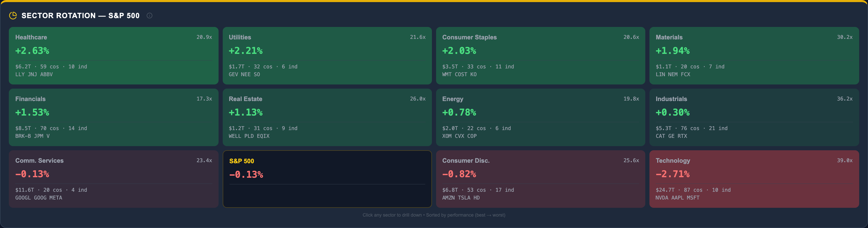Open the Healthcare sector card
Screen dimensions: 868x228
(x=113, y=55)
